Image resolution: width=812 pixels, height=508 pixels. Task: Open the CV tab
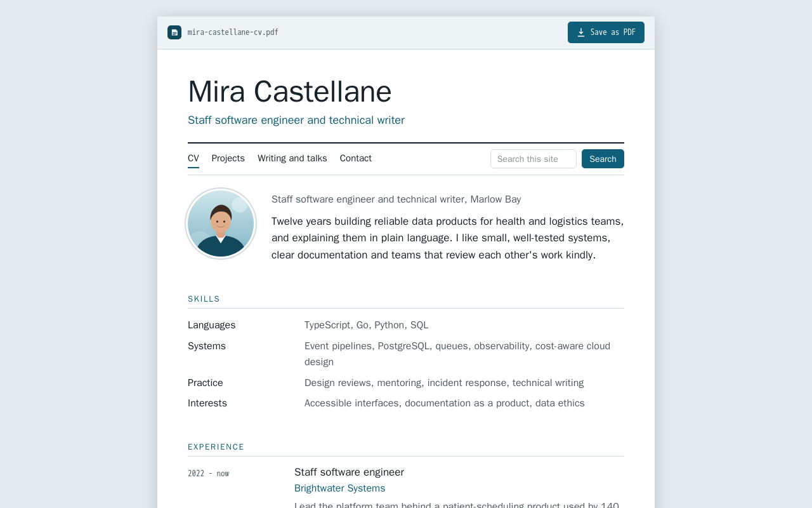tap(193, 159)
